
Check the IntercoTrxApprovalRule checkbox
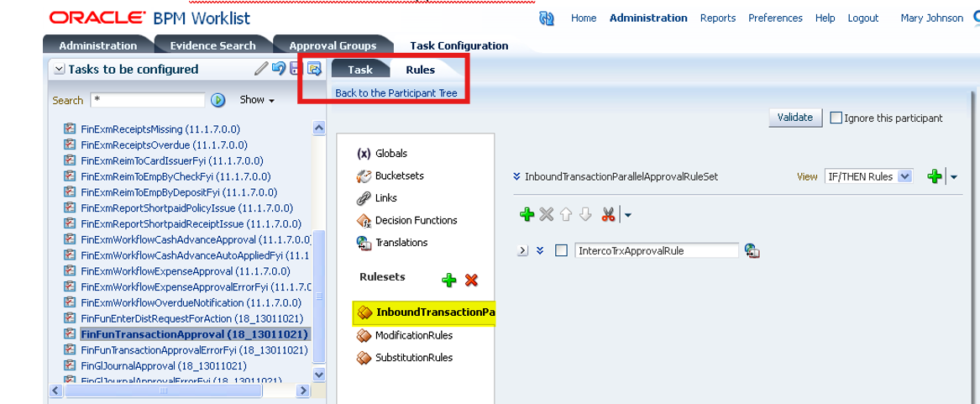click(x=561, y=251)
